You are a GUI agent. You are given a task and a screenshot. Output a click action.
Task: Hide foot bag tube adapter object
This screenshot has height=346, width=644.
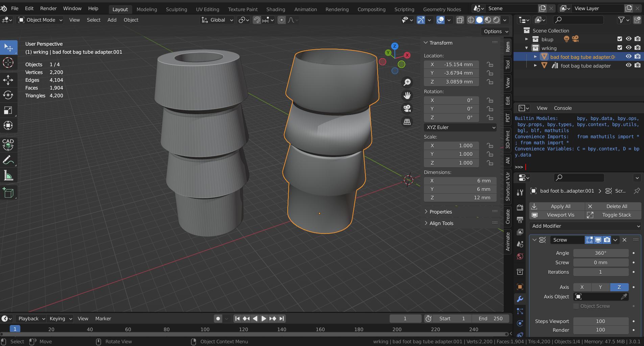(628, 65)
